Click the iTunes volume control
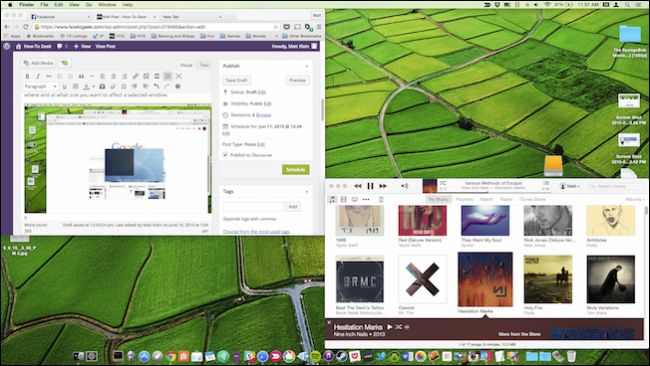Viewport: 650px width, 366px height. click(405, 186)
